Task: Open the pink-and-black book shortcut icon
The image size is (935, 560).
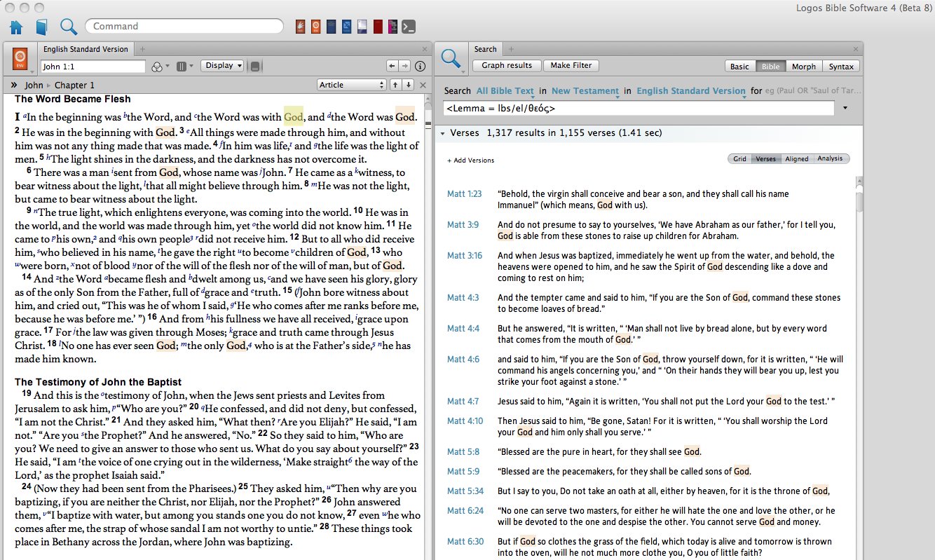Action: (393, 27)
